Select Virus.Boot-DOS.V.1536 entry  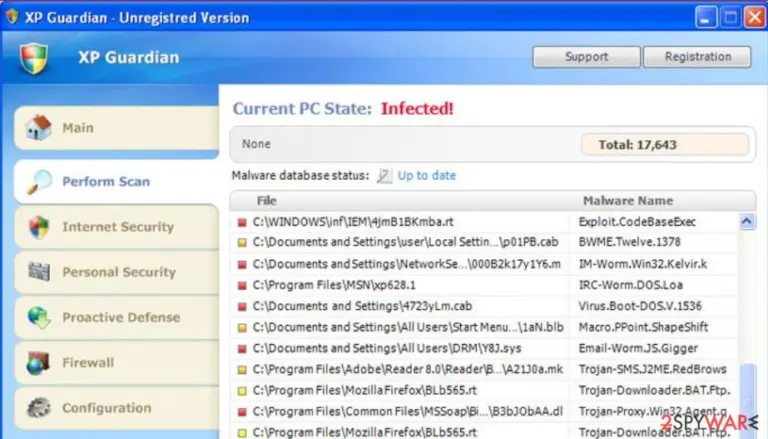(x=640, y=306)
